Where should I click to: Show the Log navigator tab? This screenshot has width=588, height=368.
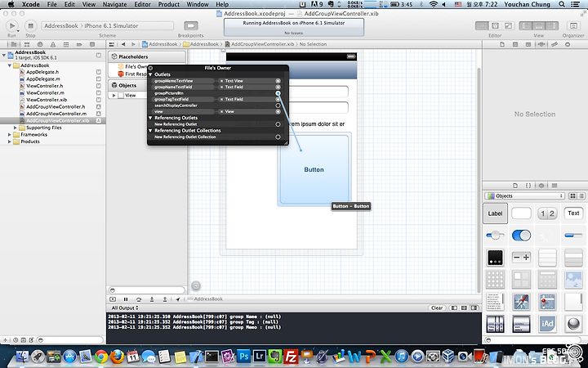[91, 44]
